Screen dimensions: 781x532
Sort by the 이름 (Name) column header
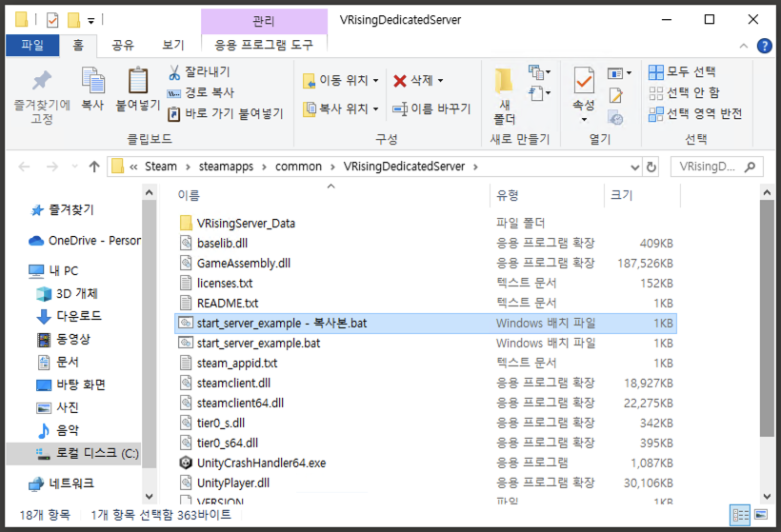point(189,195)
